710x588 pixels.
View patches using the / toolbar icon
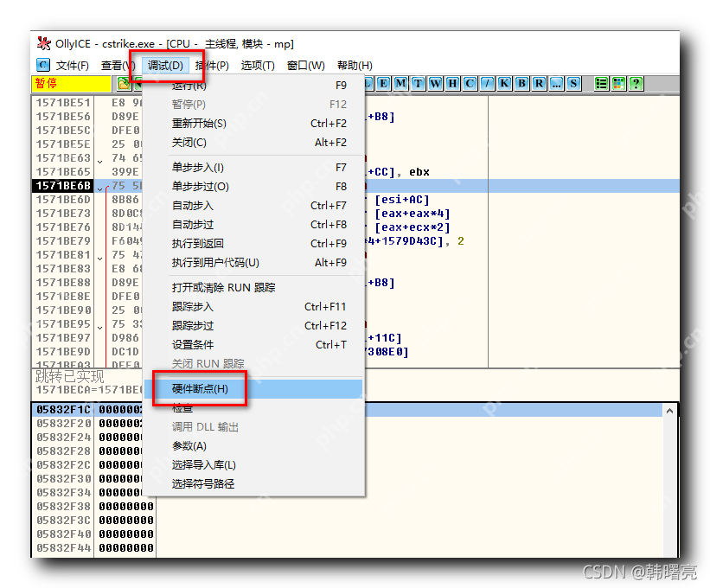coord(488,86)
